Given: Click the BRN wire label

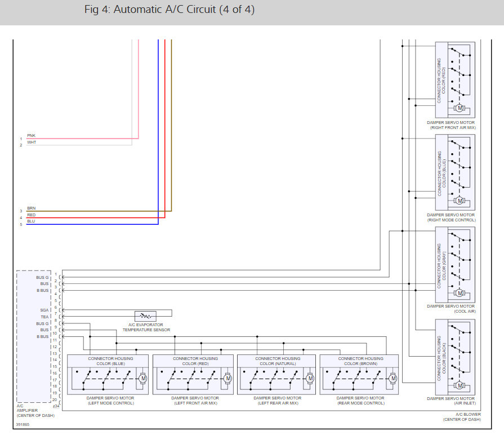Looking at the screenshot, I should point(31,208).
